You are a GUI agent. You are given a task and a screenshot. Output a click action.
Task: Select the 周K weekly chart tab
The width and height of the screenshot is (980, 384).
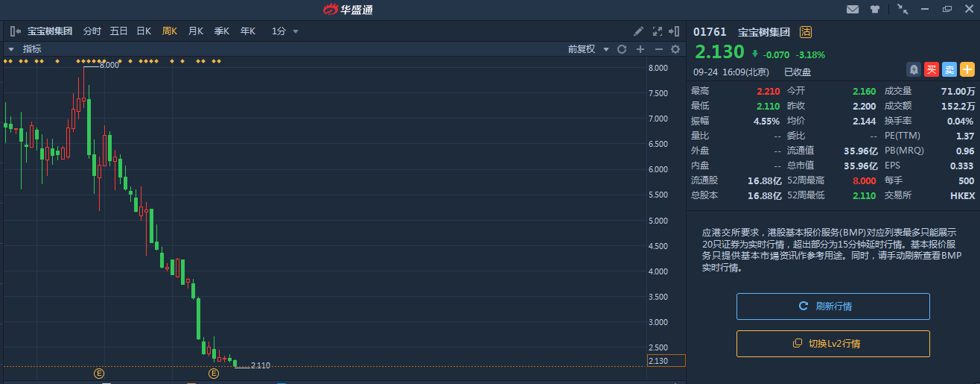tap(170, 31)
